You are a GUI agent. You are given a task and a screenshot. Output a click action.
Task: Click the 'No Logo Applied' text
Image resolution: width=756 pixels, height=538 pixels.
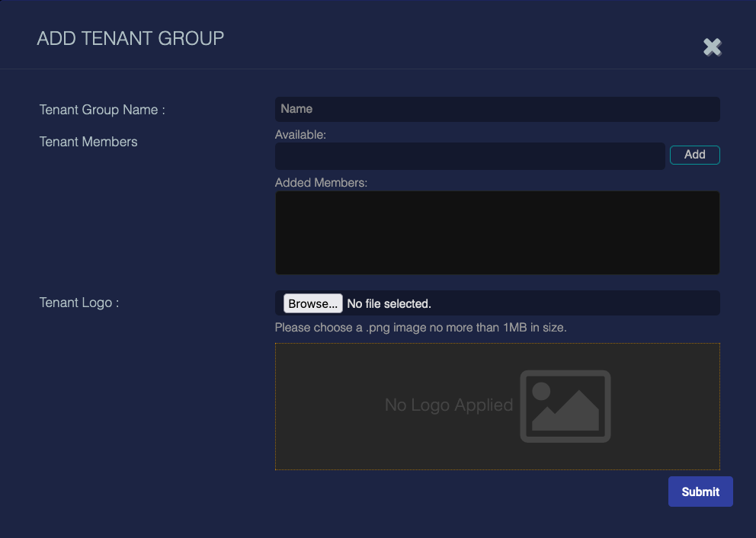point(448,405)
